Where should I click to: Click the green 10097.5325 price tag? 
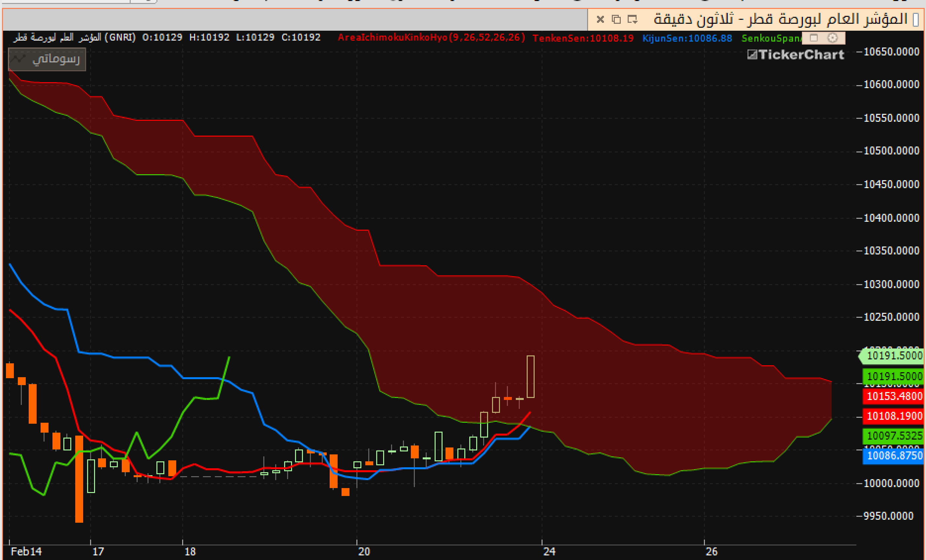(x=893, y=436)
